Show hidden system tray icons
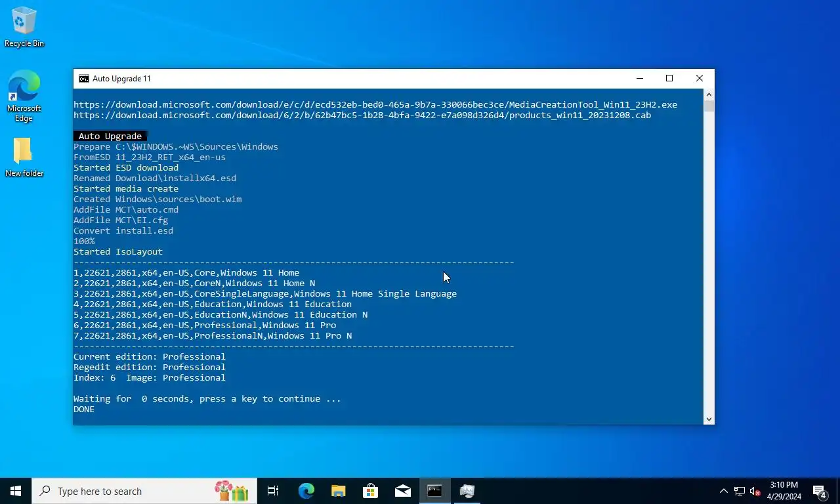The image size is (840, 504). [723, 491]
